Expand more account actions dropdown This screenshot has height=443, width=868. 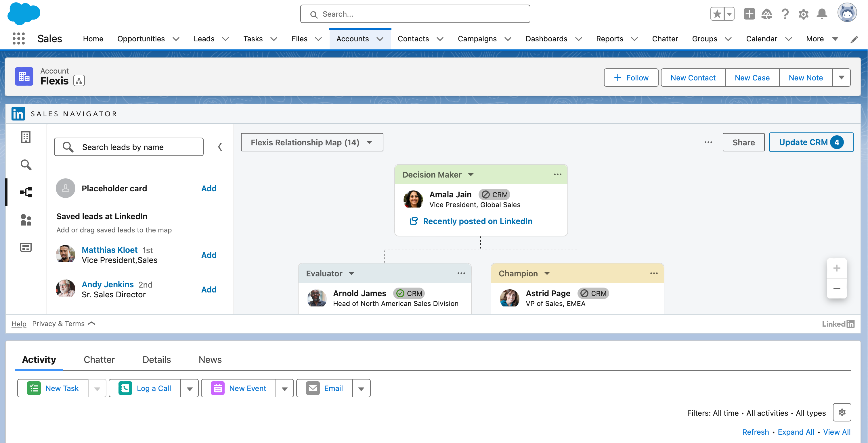841,78
